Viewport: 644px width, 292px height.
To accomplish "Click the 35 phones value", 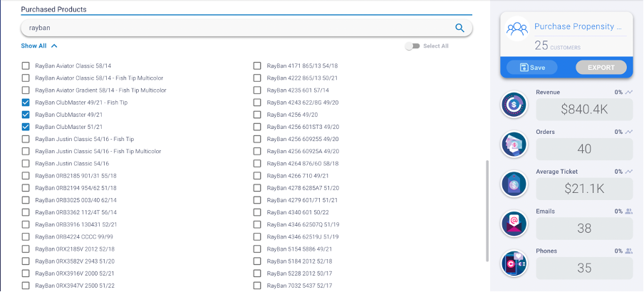I will pos(584,268).
